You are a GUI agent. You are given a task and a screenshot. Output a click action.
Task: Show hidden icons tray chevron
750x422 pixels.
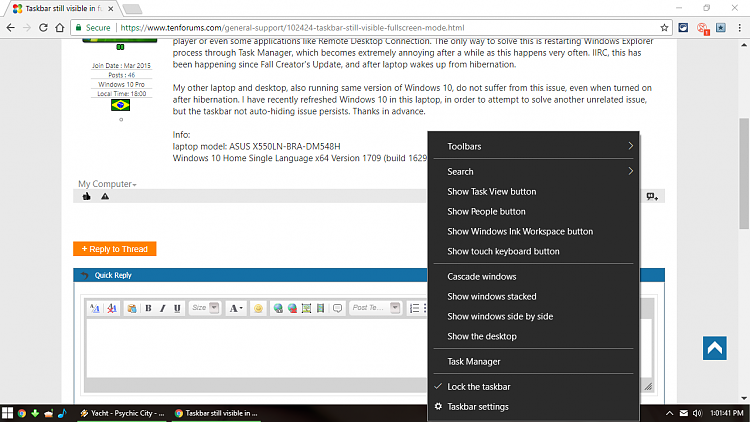tap(669, 413)
